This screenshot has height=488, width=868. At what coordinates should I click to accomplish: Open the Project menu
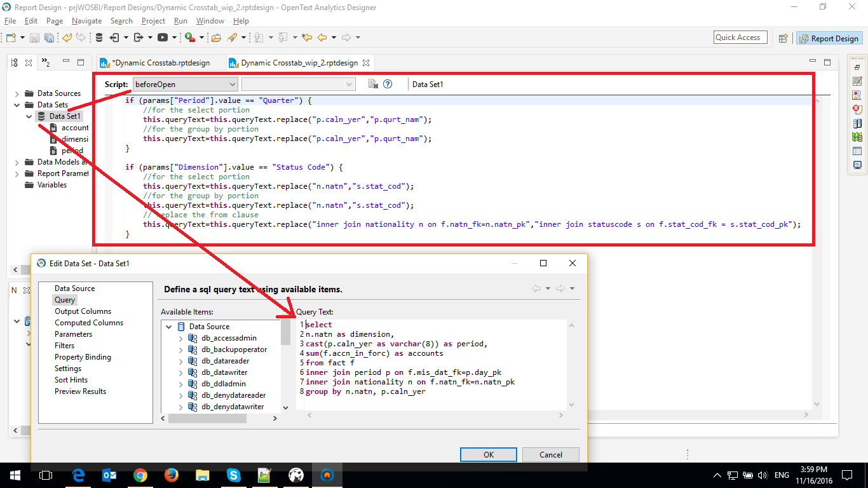[153, 21]
